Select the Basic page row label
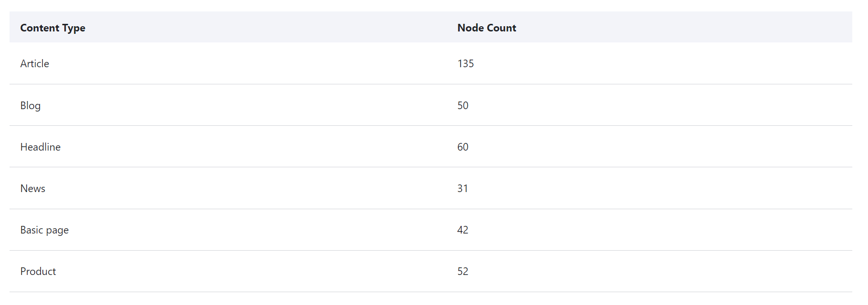Viewport: 868px width, 305px height. [44, 230]
